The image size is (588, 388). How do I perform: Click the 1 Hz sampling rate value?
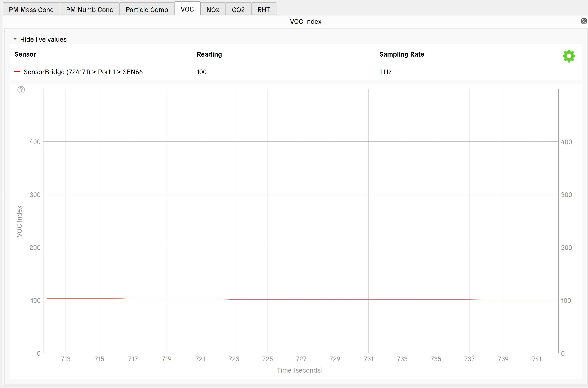385,72
